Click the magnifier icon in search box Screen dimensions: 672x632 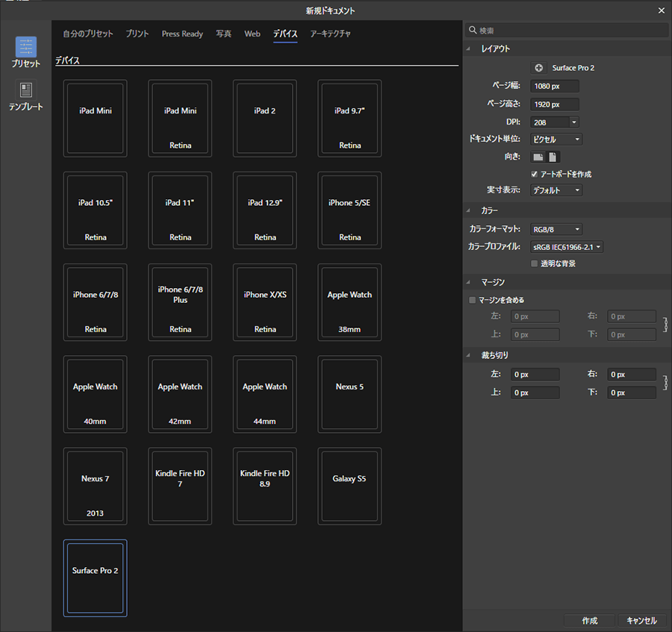(x=472, y=31)
